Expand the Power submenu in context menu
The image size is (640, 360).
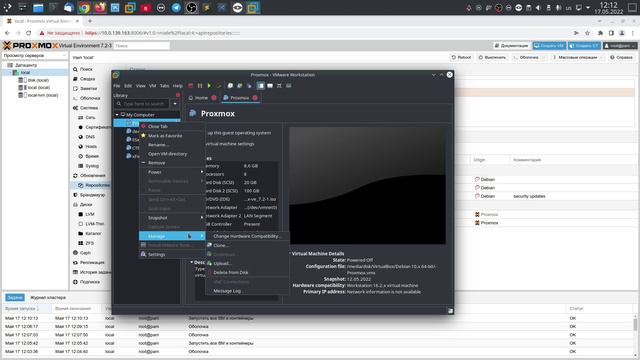[x=171, y=172]
